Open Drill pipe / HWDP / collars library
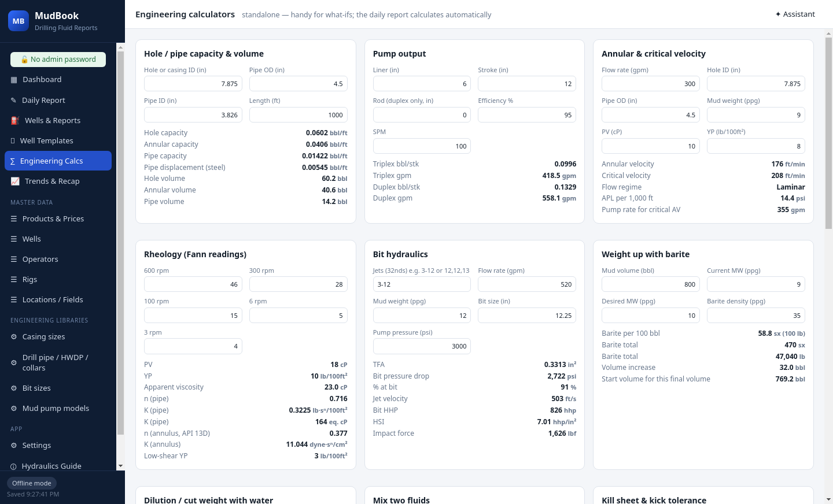The height and width of the screenshot is (504, 833). click(58, 362)
